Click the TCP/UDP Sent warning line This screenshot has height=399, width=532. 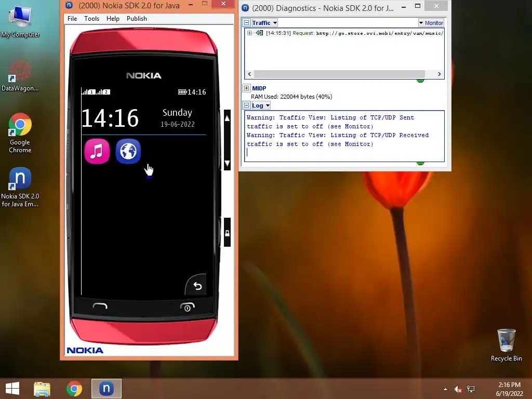click(330, 122)
